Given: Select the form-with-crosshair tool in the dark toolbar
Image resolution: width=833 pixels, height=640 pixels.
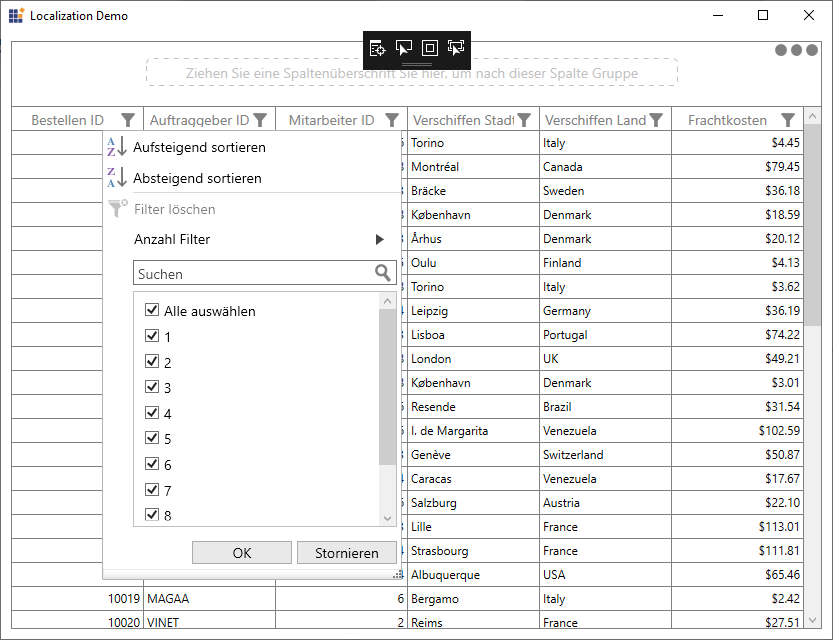Looking at the screenshot, I should [x=378, y=47].
